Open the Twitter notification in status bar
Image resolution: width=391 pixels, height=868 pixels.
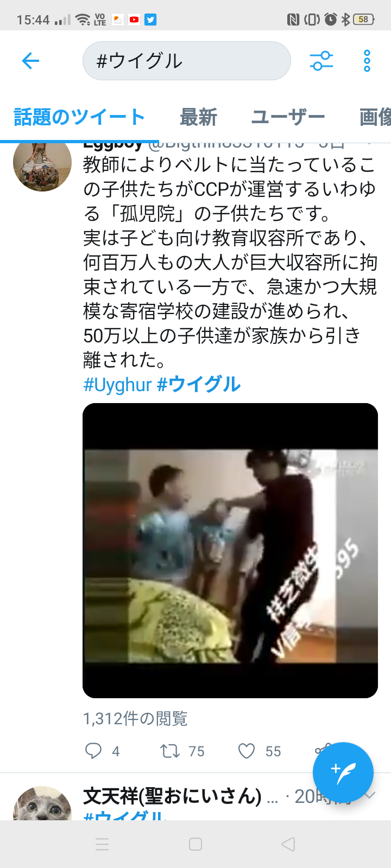151,20
